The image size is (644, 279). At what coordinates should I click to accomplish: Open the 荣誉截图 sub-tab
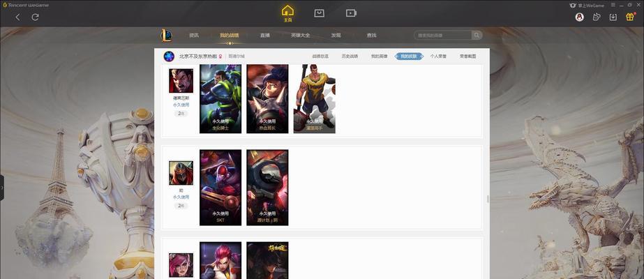pyautogui.click(x=467, y=56)
